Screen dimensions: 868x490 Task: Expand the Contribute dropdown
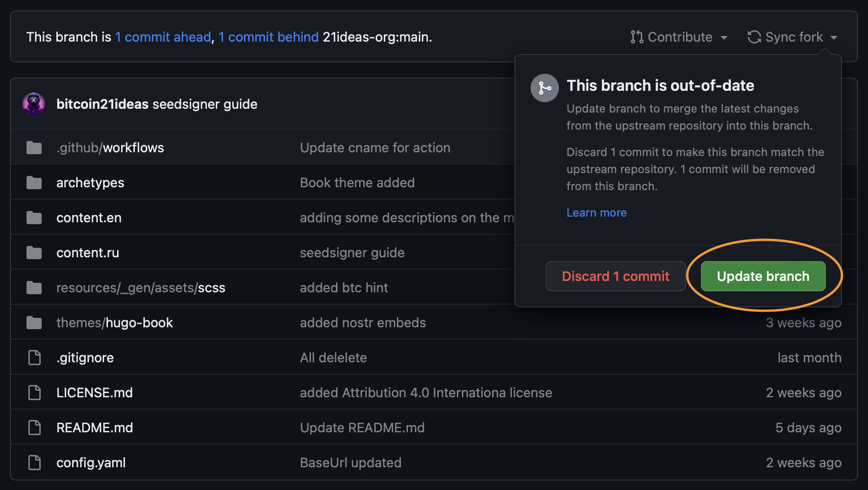[x=679, y=37]
